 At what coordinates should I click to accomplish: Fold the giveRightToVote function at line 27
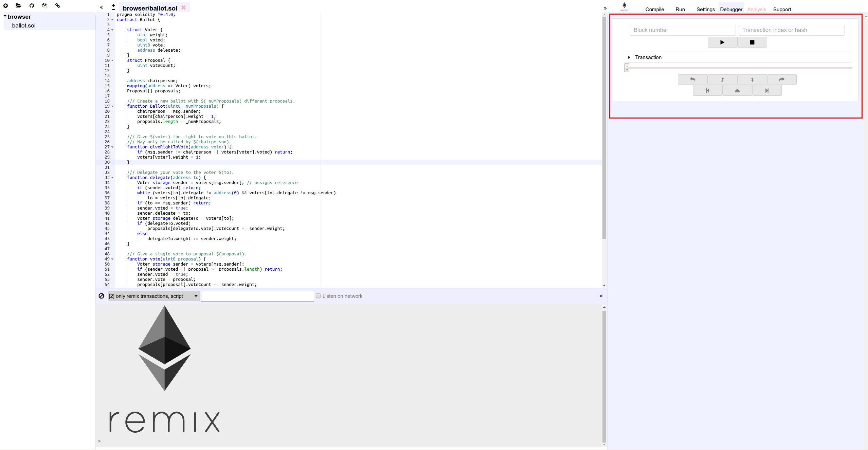coord(112,147)
